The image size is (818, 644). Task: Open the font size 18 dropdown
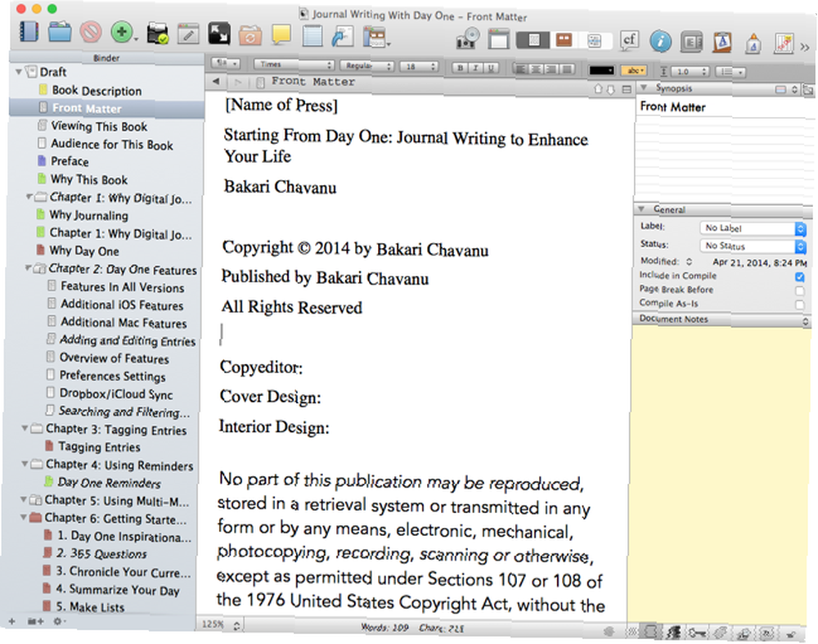(x=419, y=67)
